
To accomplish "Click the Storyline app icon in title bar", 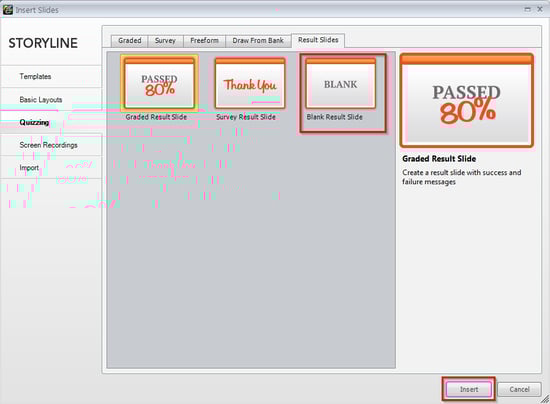I will (8, 10).
